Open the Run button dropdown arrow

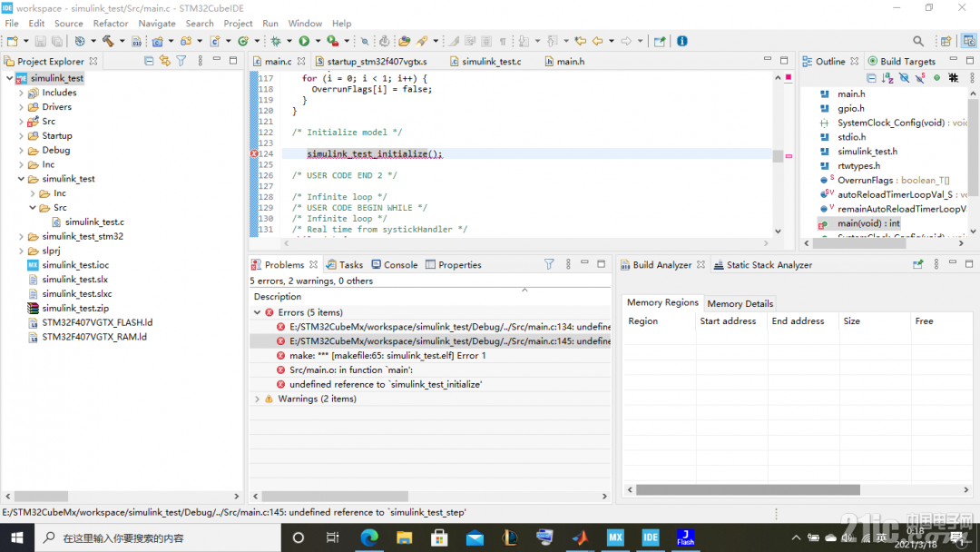318,41
